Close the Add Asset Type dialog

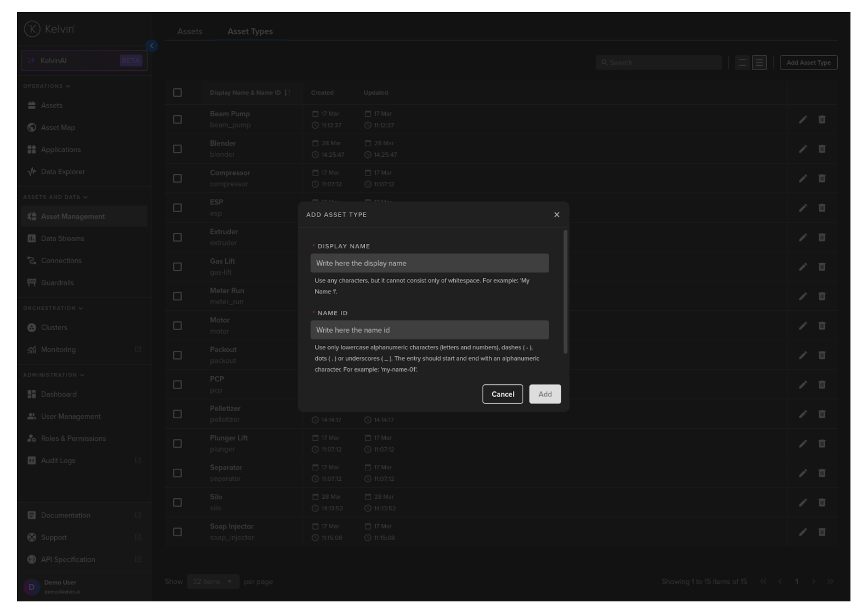[556, 215]
